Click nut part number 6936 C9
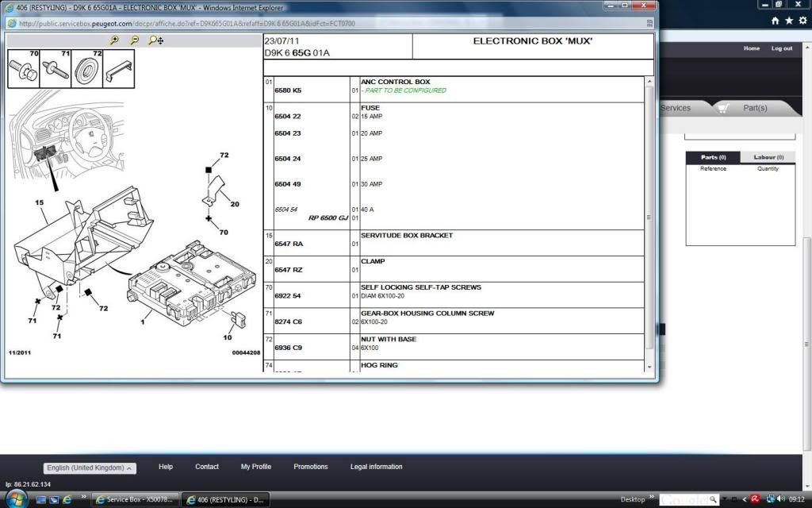This screenshot has height=508, width=812. 288,348
